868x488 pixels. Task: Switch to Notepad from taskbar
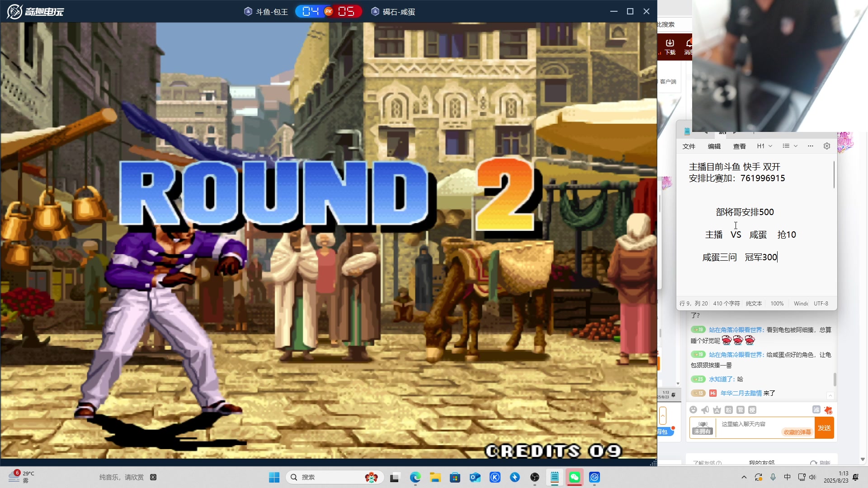pos(555,477)
